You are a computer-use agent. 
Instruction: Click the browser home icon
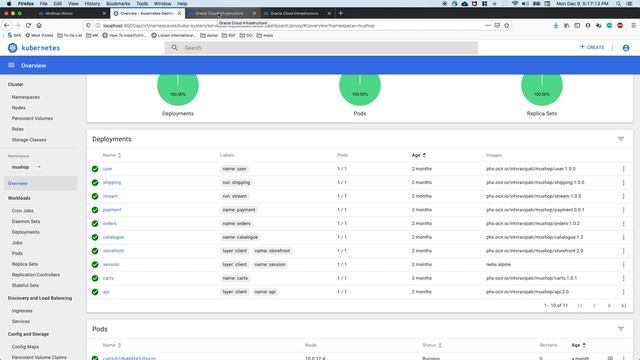[x=39, y=25]
